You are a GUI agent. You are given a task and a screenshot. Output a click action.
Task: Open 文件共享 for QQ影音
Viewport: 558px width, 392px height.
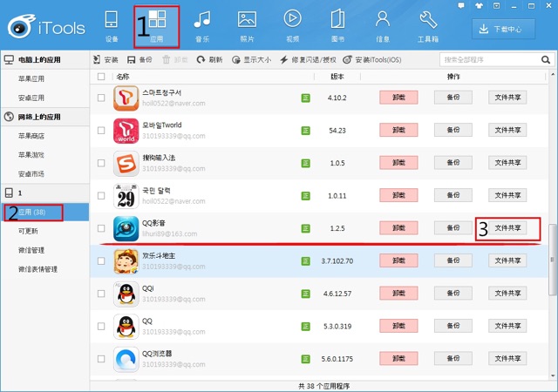507,227
